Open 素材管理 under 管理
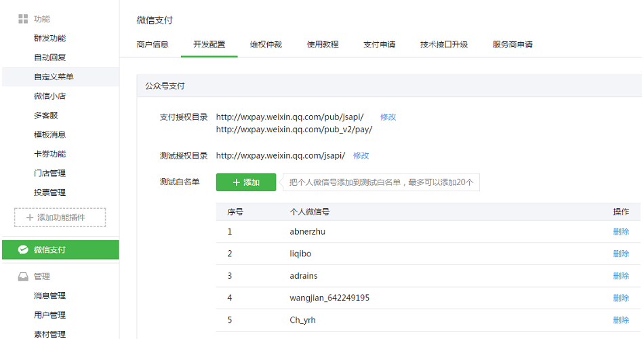 pyautogui.click(x=49, y=334)
